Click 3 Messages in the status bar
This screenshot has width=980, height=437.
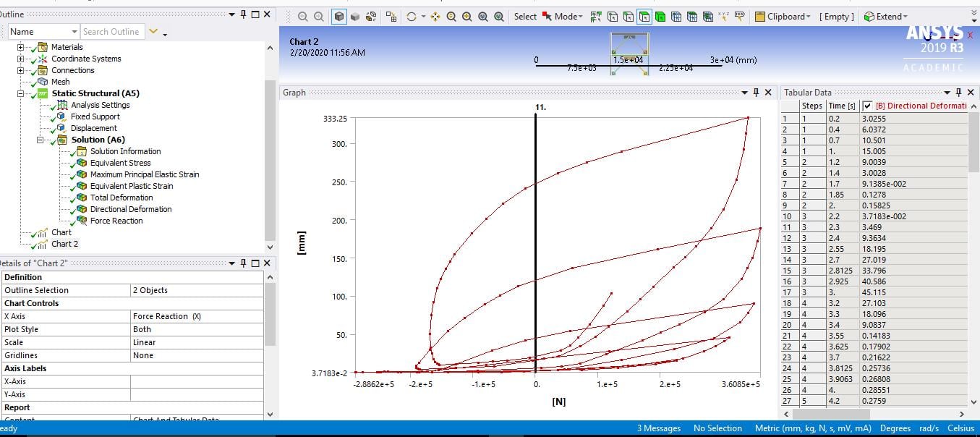click(658, 428)
